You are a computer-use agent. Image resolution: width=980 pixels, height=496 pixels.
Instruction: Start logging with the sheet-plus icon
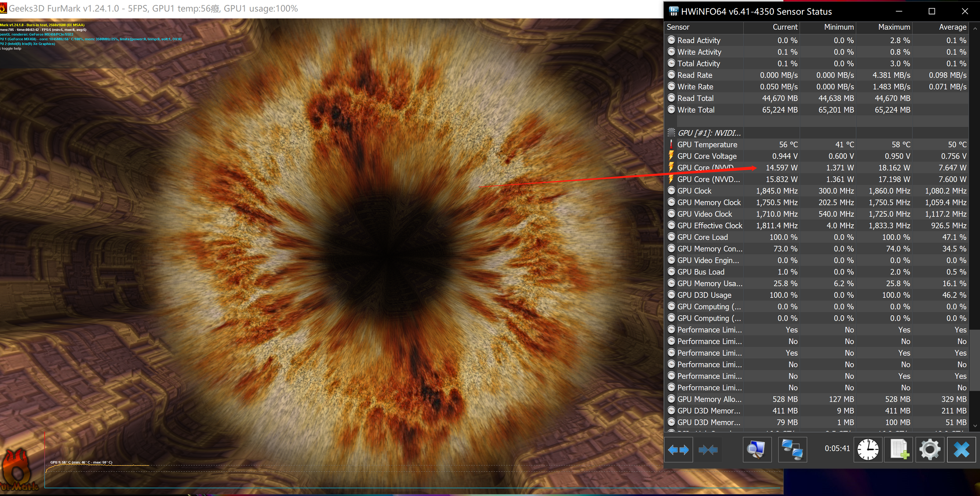tap(899, 449)
